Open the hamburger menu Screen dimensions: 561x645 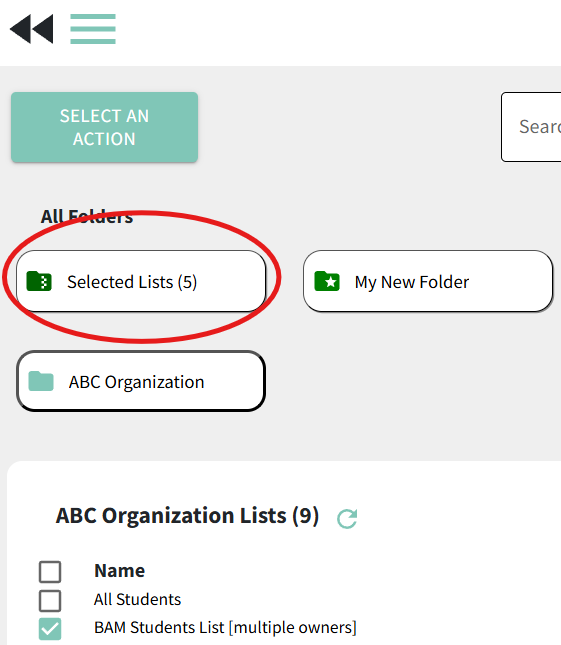pyautogui.click(x=93, y=29)
